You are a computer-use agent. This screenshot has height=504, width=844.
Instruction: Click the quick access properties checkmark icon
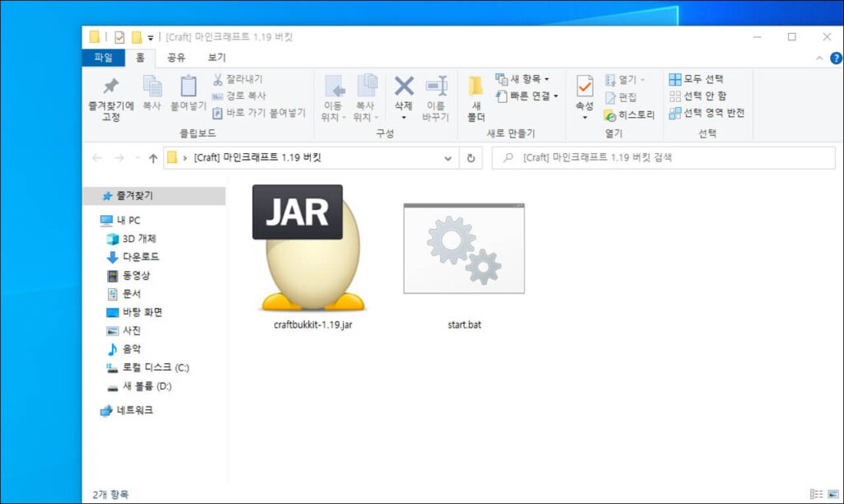click(120, 37)
